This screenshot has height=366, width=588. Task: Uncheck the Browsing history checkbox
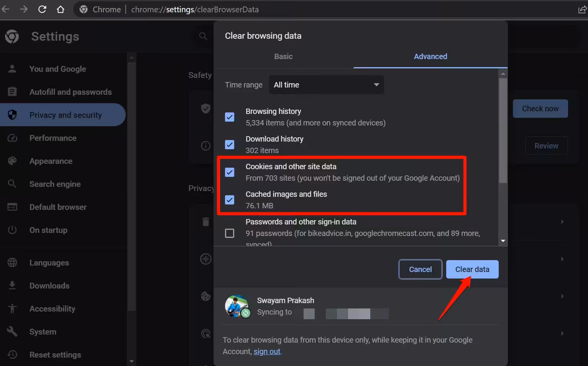pos(230,117)
